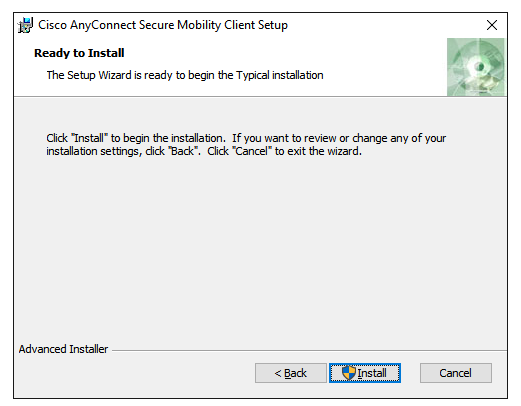
Task: Click the separator line beside Advanced Installer
Action: (309, 350)
